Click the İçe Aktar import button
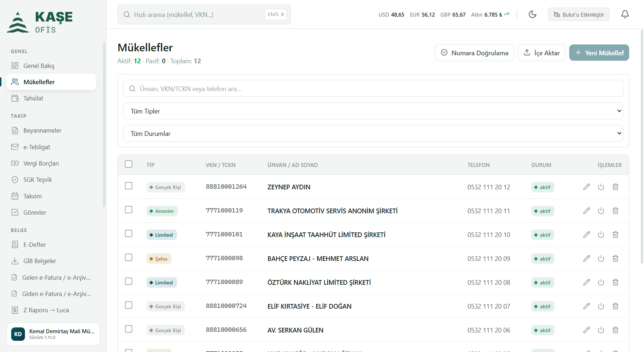 coord(541,53)
